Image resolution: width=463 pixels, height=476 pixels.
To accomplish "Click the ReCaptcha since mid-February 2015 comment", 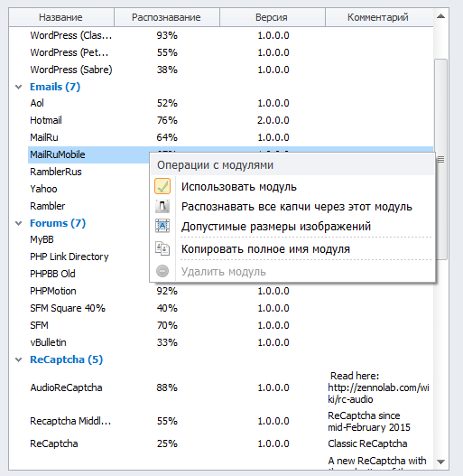I will (x=369, y=422).
